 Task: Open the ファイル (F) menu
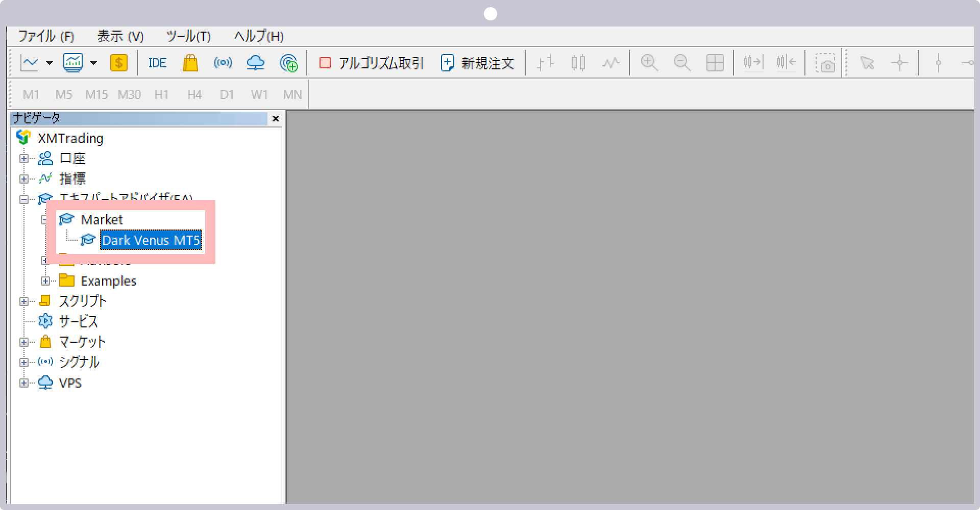point(46,36)
